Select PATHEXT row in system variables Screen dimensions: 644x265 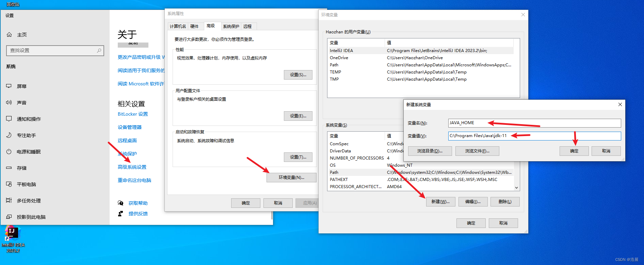coord(420,180)
